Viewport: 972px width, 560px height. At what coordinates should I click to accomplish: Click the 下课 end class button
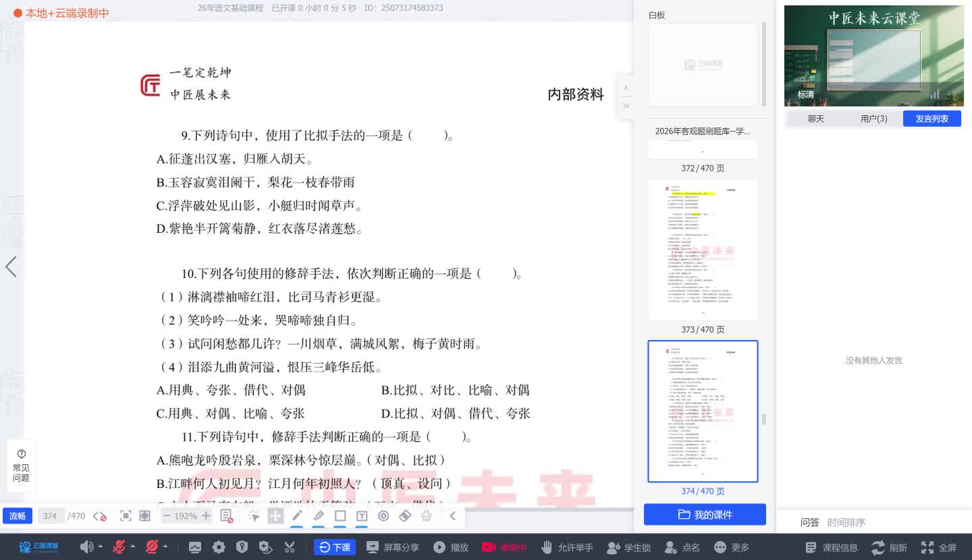coord(335,548)
